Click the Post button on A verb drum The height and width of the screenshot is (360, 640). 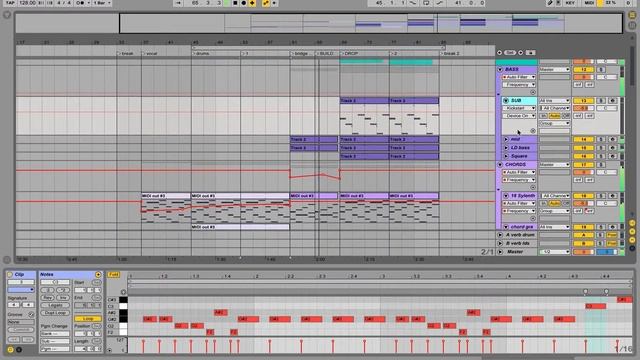pyautogui.click(x=611, y=235)
